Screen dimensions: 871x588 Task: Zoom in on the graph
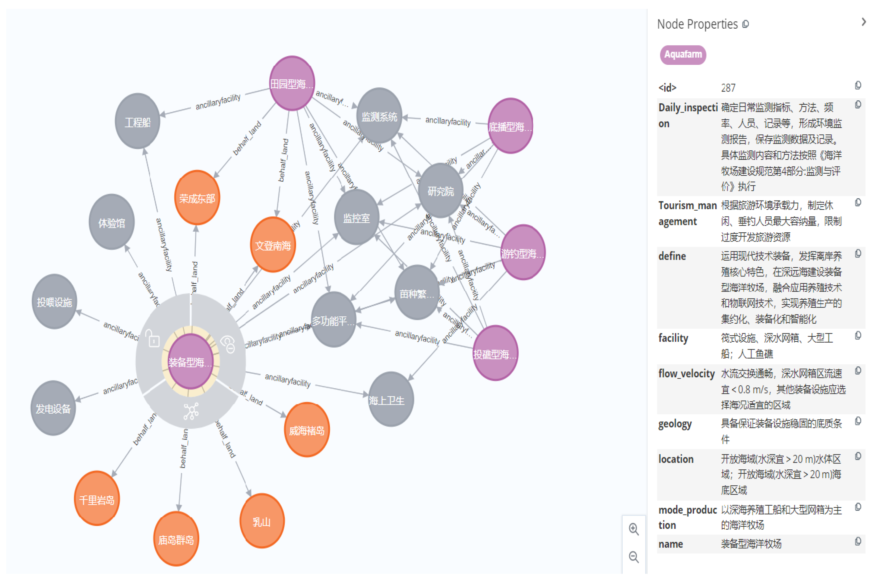coord(633,529)
